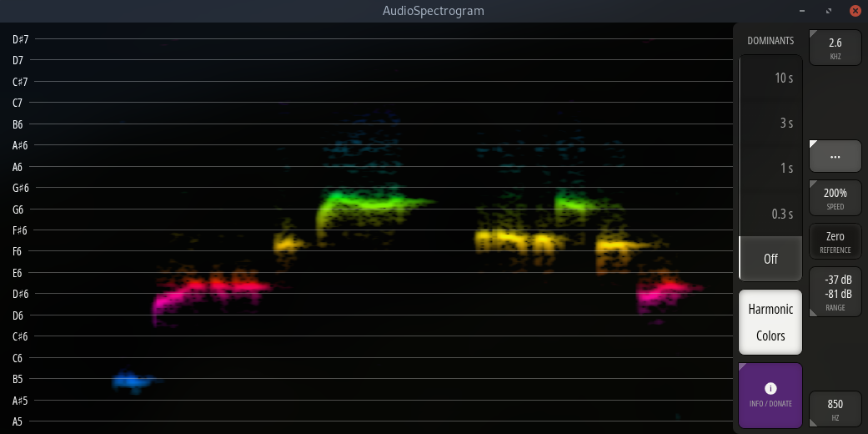Minimize the AudioSpectrogram window
868x434 pixels.
click(x=802, y=11)
